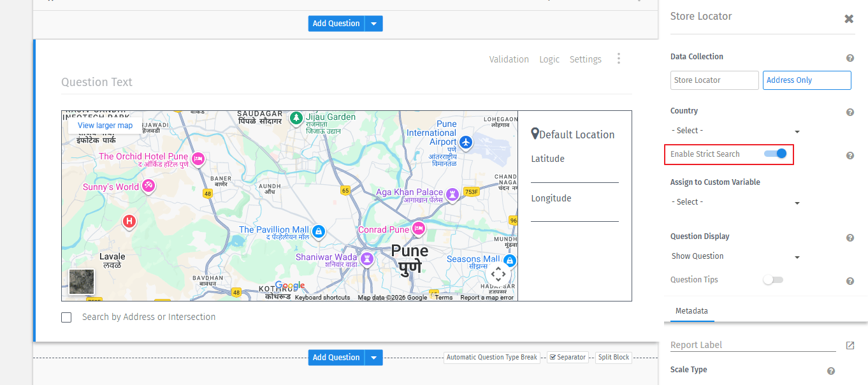Open the Show Question display dropdown
Screen dimensions: 868x385
pos(735,256)
